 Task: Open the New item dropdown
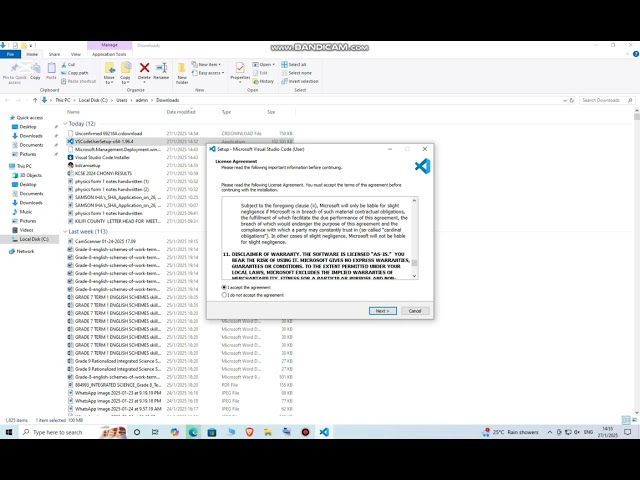point(207,64)
